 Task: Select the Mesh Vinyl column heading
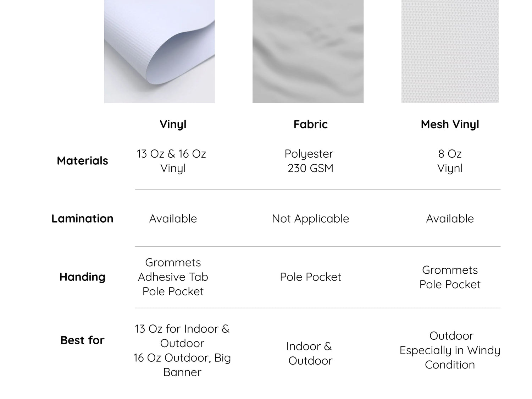(450, 124)
